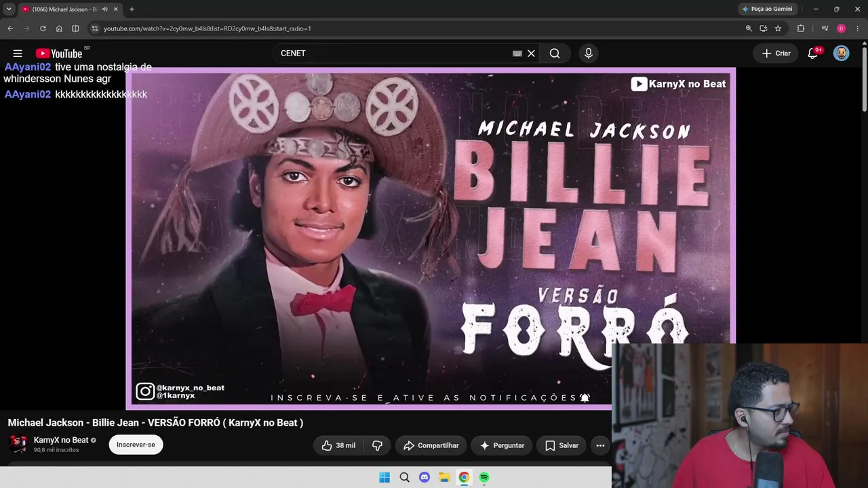The image size is (868, 488).
Task: Reload the page in the browser
Action: pyautogui.click(x=43, y=28)
